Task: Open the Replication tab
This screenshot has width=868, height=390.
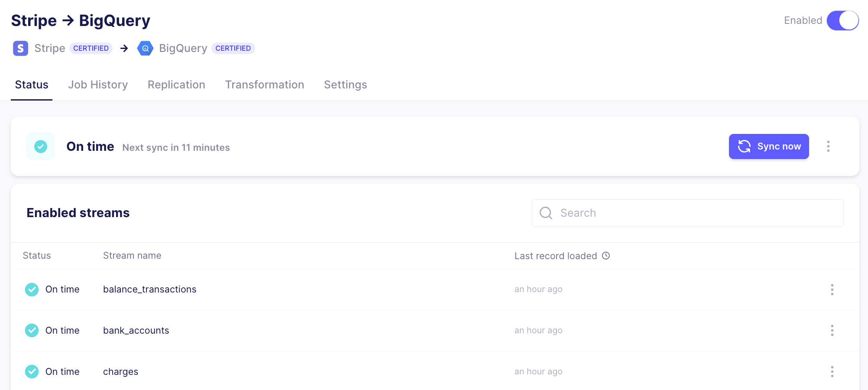Action: (176, 84)
